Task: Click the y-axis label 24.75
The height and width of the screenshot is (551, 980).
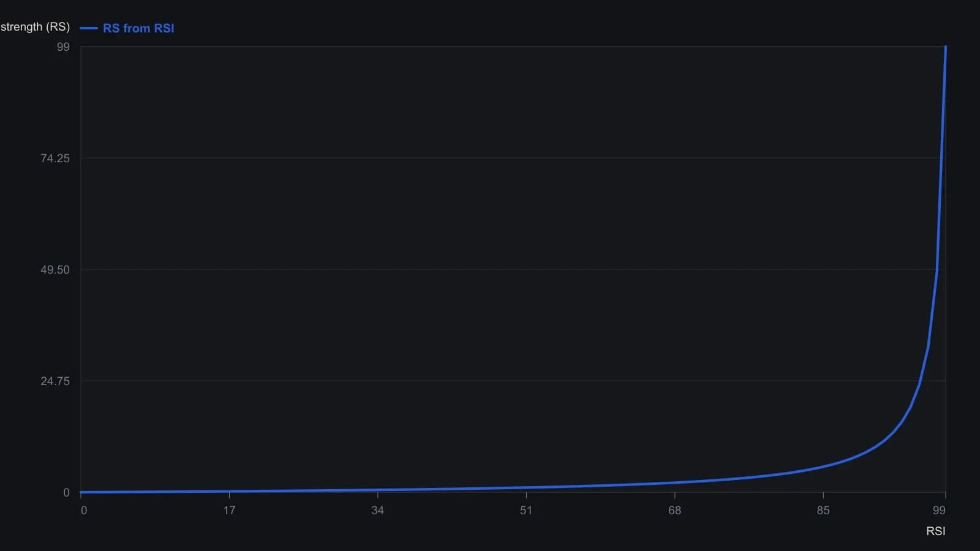Action: click(55, 381)
